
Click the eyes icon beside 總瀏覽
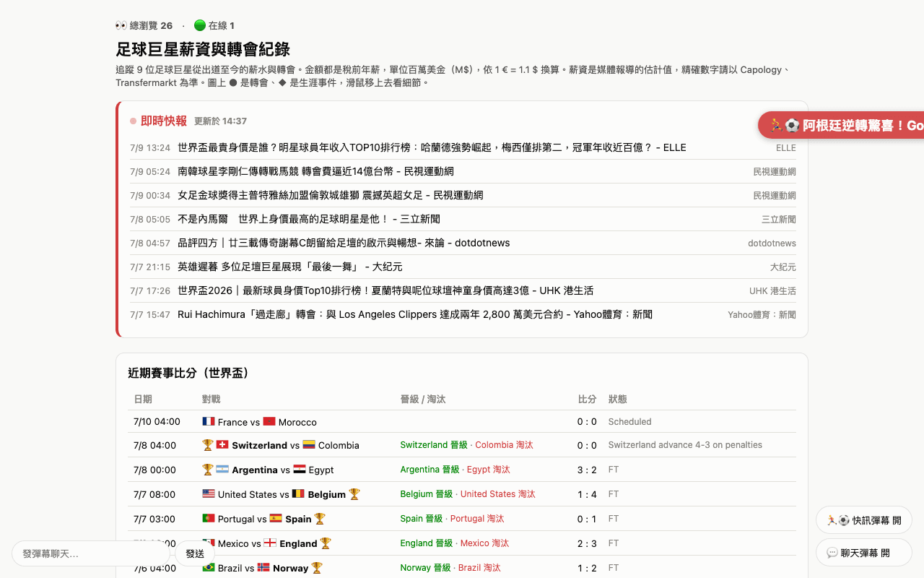pos(121,25)
